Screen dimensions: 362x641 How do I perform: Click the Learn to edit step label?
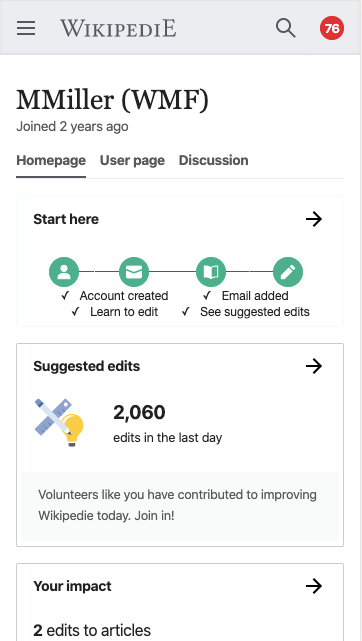point(124,312)
